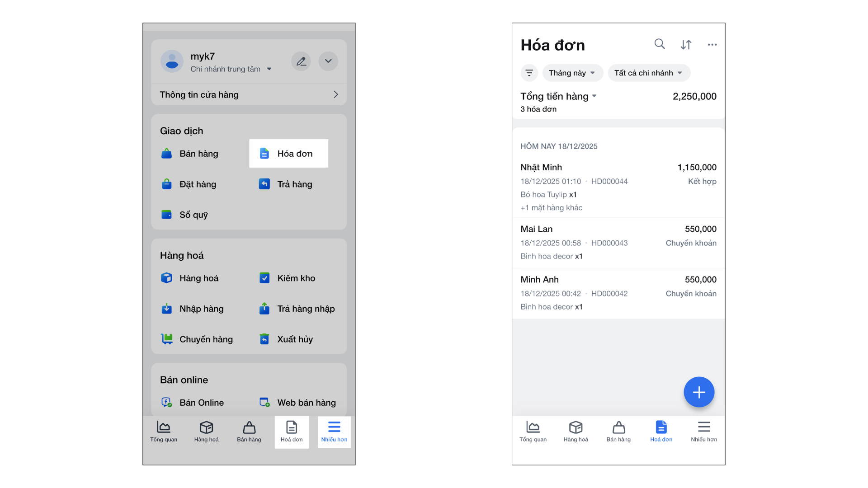868x488 pixels.
Task: Switch Chi nhánh trung tâm branch selector
Action: [x=231, y=69]
